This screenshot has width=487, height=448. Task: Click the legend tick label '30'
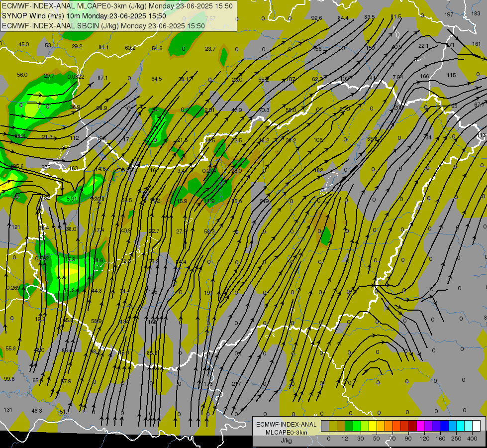(360, 439)
